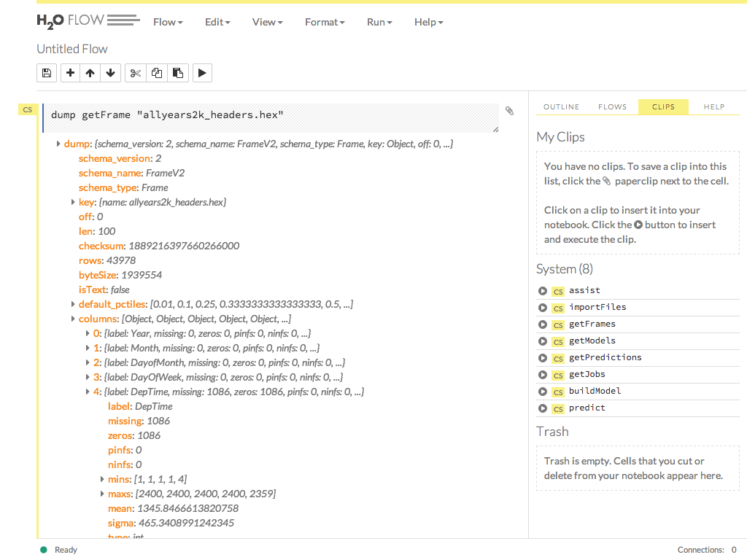Switch to the Outline tab
The image size is (747, 560).
(x=561, y=106)
